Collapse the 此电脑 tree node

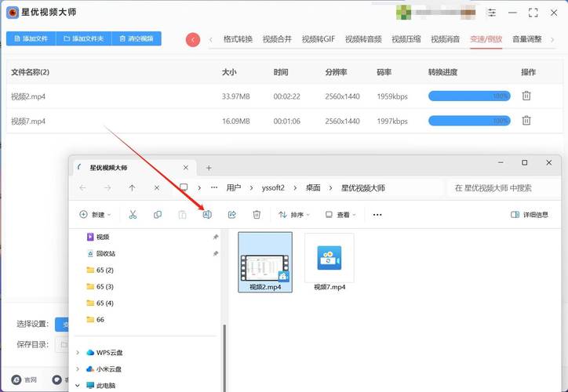click(78, 386)
